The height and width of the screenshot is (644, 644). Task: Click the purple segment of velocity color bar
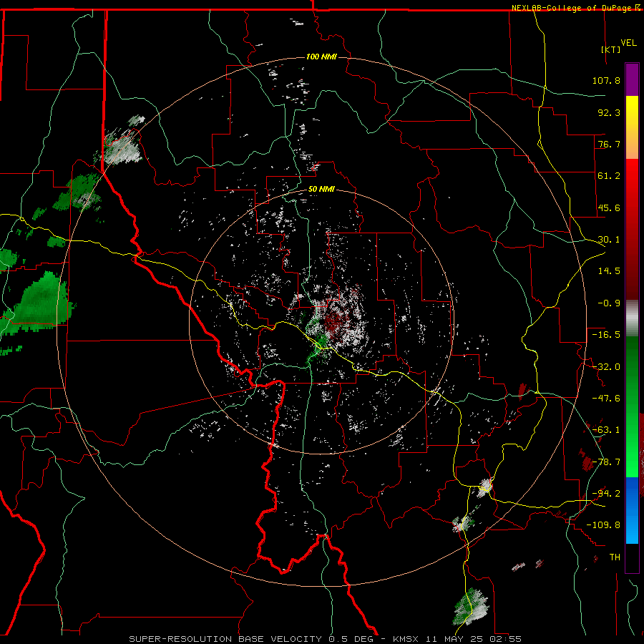pyautogui.click(x=632, y=79)
